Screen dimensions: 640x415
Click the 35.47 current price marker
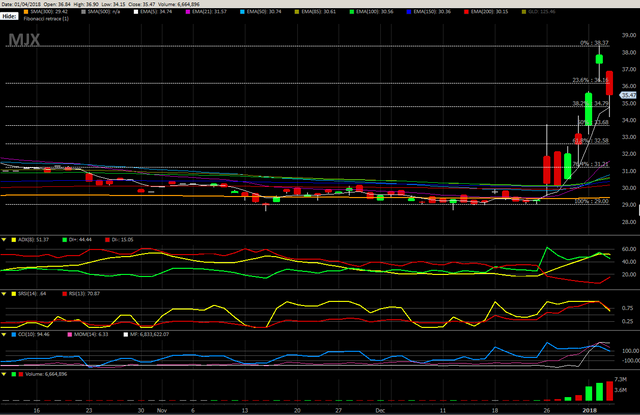(629, 95)
